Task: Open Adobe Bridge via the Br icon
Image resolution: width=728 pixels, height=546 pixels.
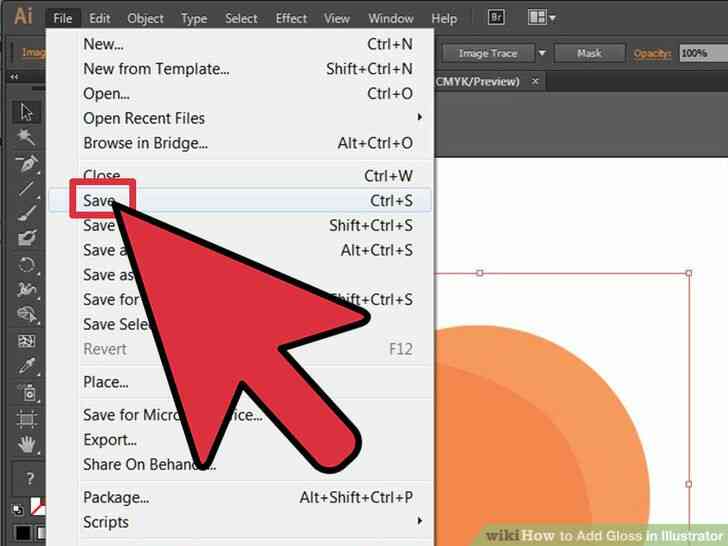Action: [496, 18]
